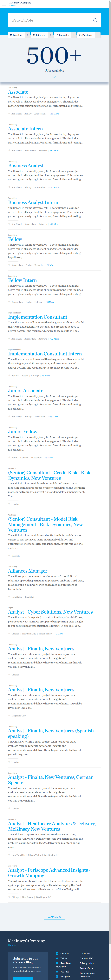Open the LinkedIn footer icon
The width and height of the screenshot is (111, 980).
[57, 953]
